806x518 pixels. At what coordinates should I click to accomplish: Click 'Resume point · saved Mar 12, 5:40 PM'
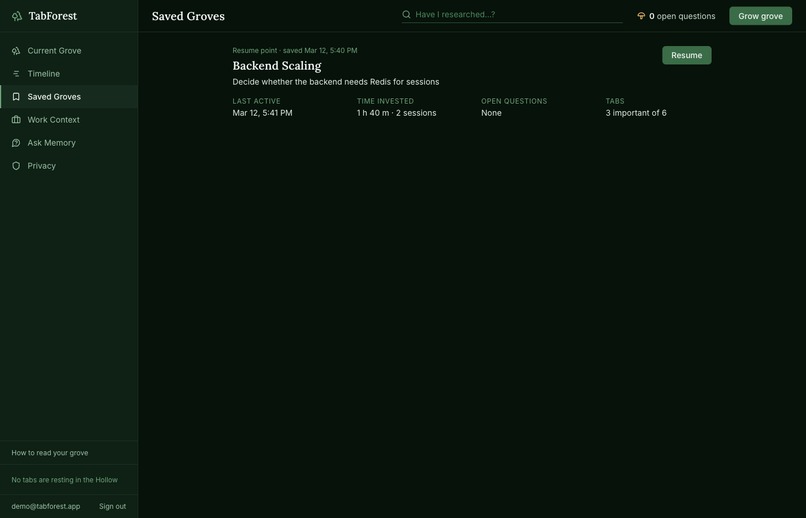(295, 50)
